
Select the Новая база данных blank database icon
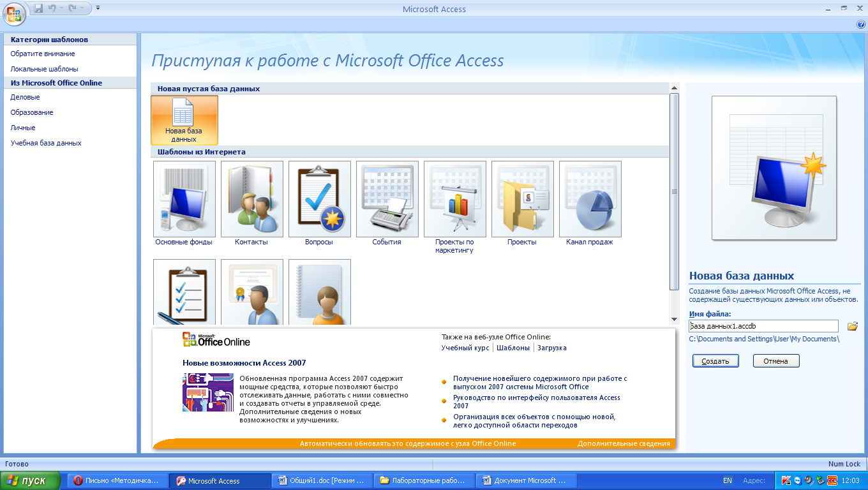click(x=184, y=120)
